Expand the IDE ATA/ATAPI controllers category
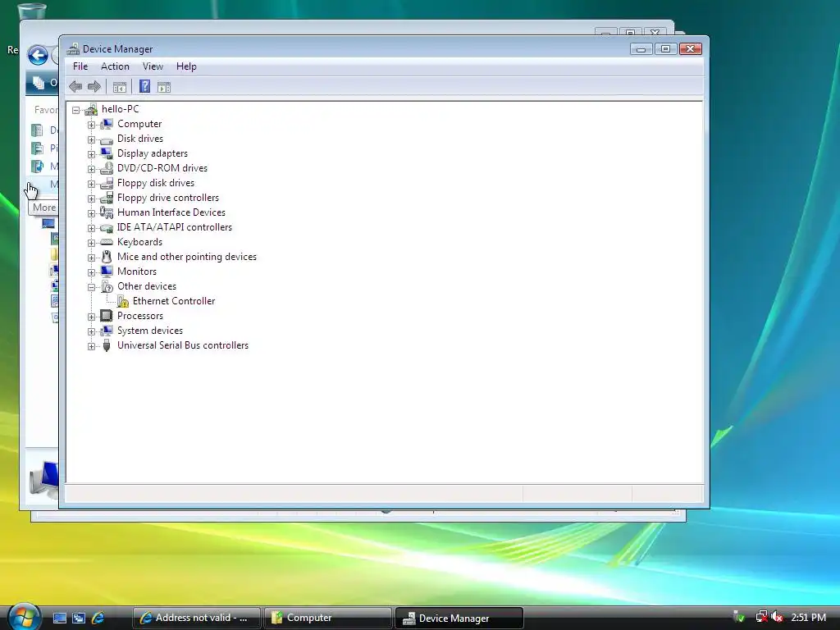Screen dimensions: 840x630 coord(92,228)
